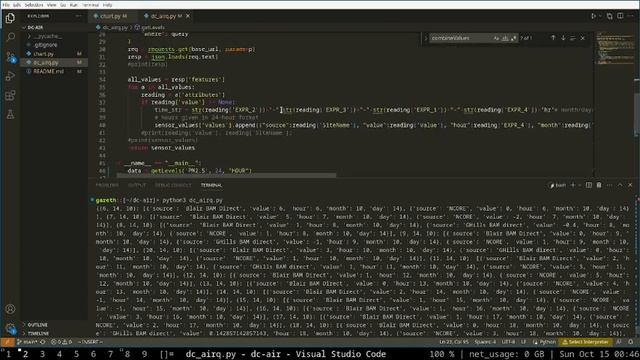Open chart.py in the explorer
This screenshot has width=640, height=360.
tap(54, 54)
